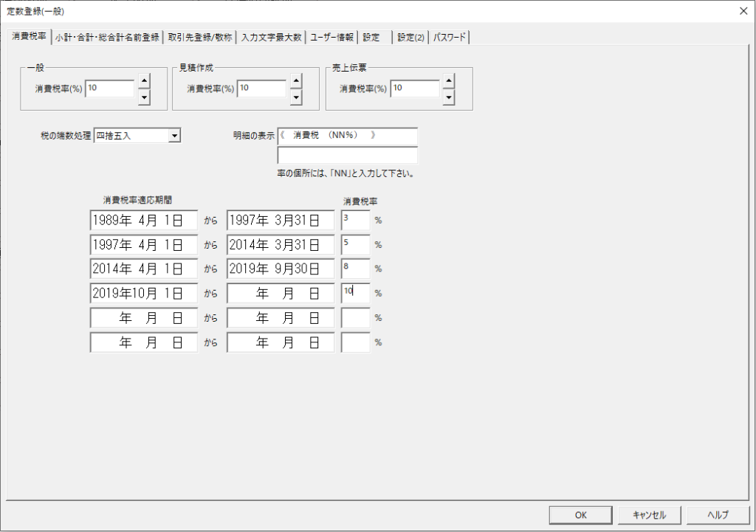Open the 税の端数処理 dropdown
This screenshot has width=756, height=532.
tap(174, 136)
